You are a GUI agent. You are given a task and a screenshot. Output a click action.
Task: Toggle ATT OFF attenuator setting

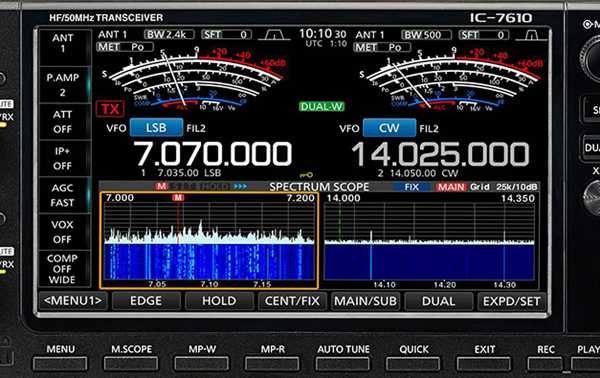coord(64,122)
